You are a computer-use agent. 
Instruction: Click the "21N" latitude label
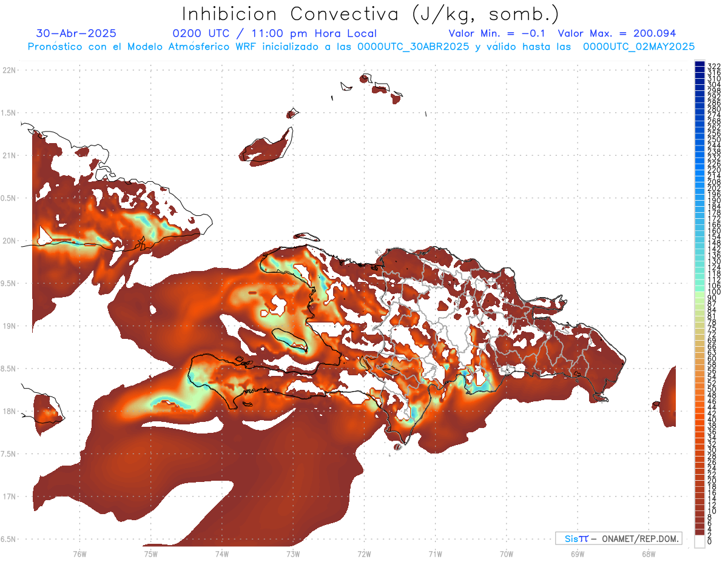[x=9, y=155]
